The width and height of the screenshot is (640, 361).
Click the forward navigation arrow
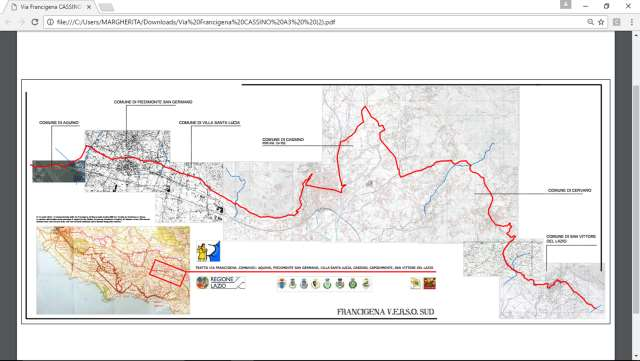(21, 22)
